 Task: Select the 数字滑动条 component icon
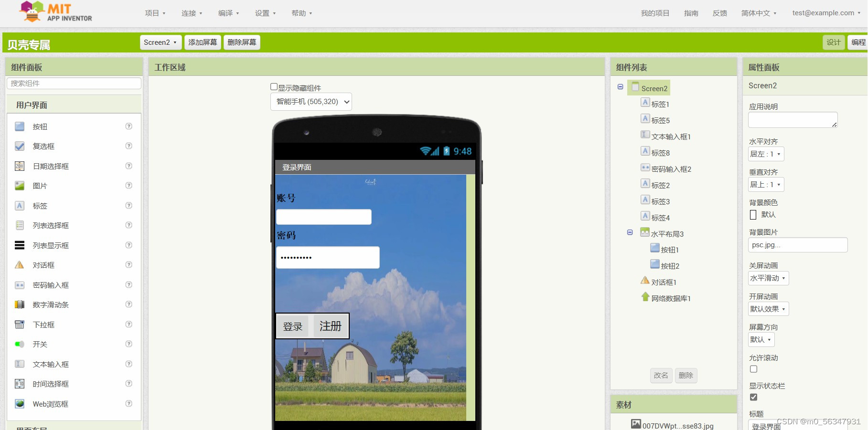tap(19, 304)
